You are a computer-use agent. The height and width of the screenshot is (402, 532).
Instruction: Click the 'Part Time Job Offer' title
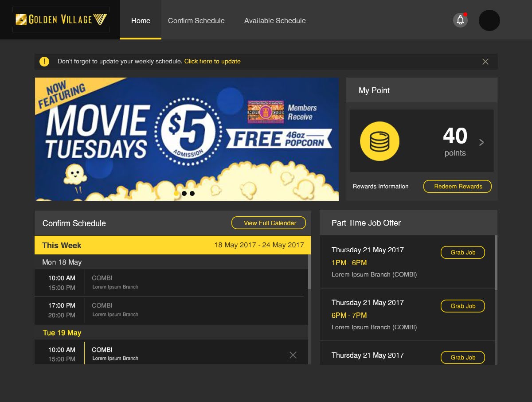pos(366,223)
